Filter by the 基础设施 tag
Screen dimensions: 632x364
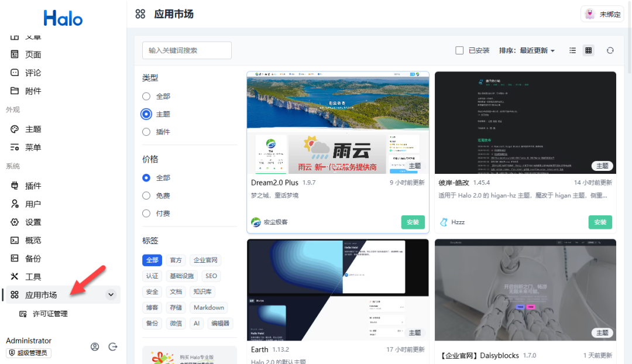pyautogui.click(x=182, y=276)
